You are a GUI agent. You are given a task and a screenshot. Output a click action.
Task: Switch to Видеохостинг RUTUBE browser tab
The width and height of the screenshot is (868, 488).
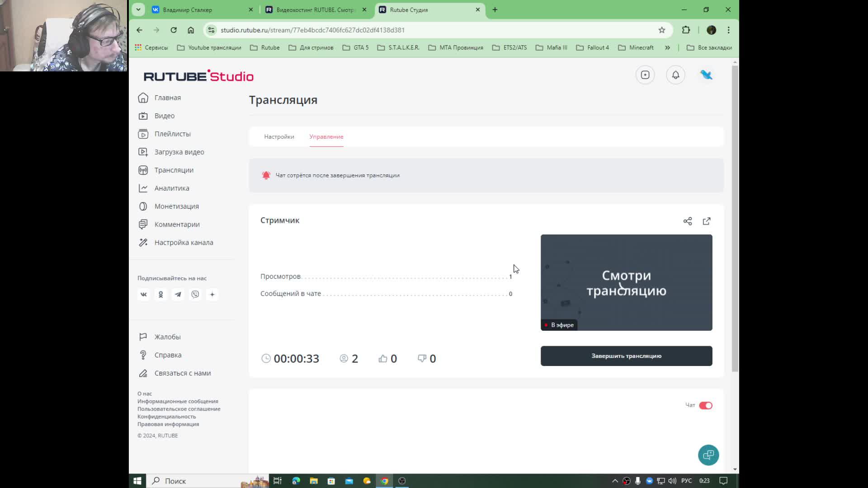316,9
